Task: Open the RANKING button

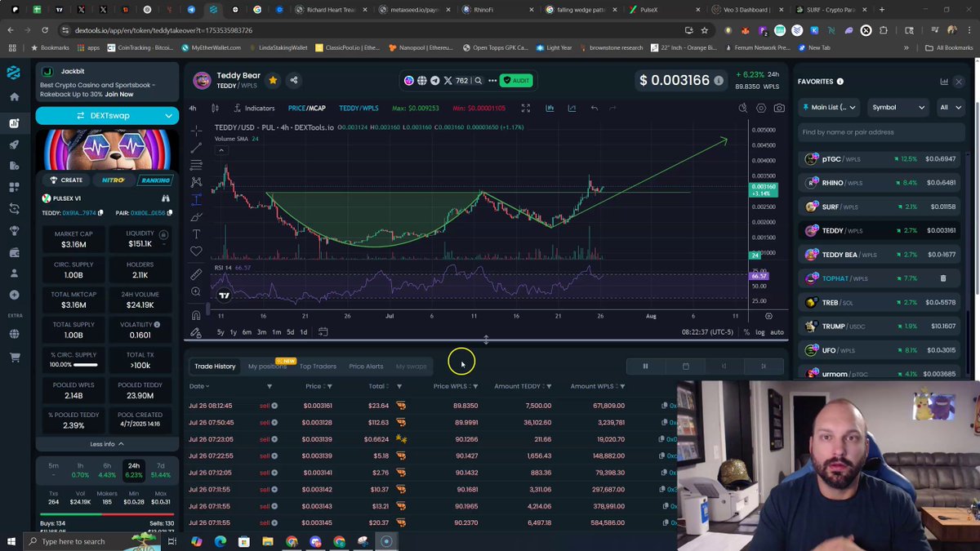Action: tap(154, 180)
